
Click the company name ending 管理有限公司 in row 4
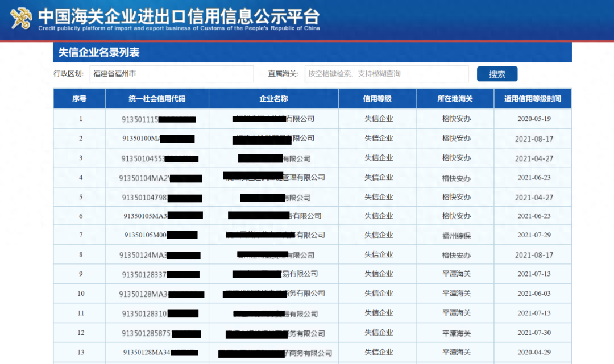tap(274, 177)
